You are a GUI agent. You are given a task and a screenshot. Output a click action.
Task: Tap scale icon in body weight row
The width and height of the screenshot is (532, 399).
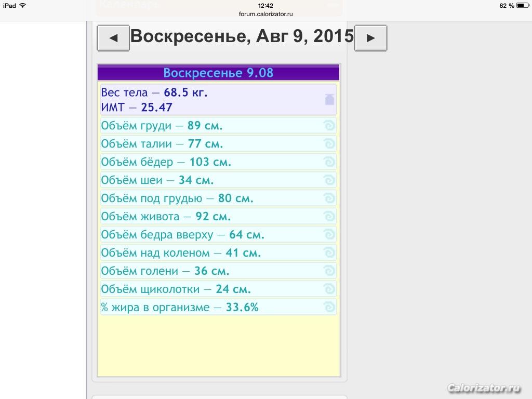pos(329,99)
